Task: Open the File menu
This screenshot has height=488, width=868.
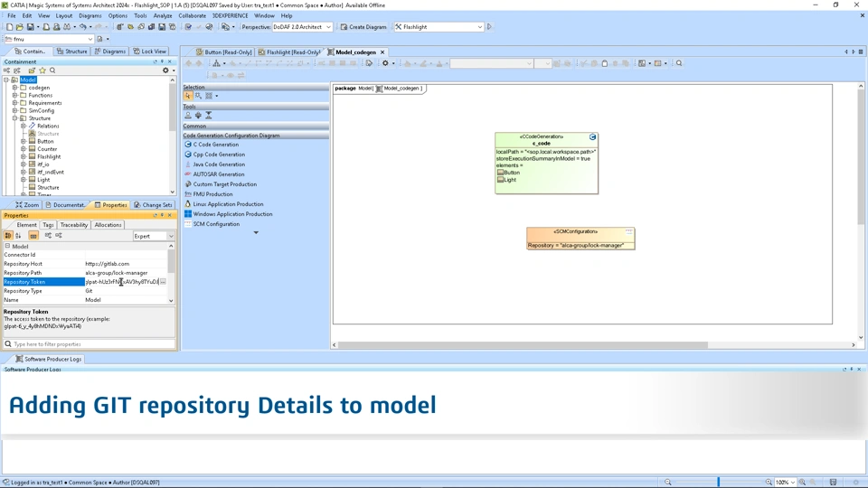Action: (11, 15)
